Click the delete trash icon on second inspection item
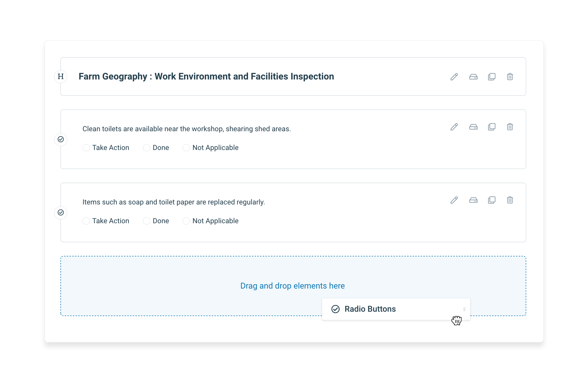 (510, 200)
